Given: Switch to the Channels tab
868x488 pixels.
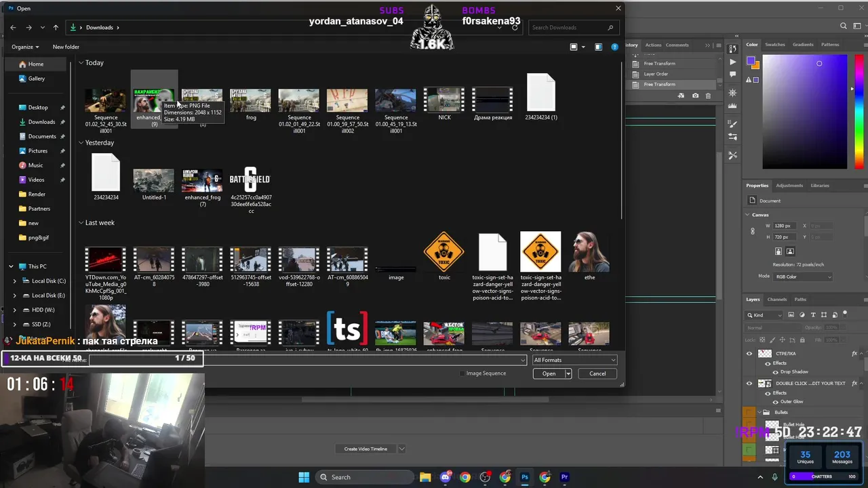Looking at the screenshot, I should pos(777,299).
